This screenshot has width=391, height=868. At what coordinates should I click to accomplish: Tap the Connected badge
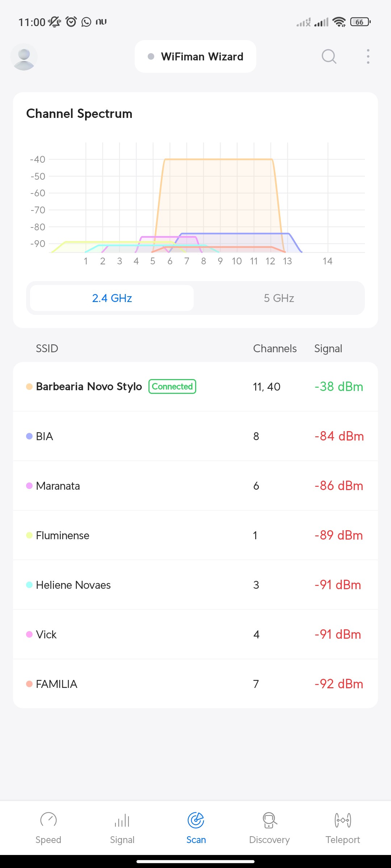coord(172,387)
